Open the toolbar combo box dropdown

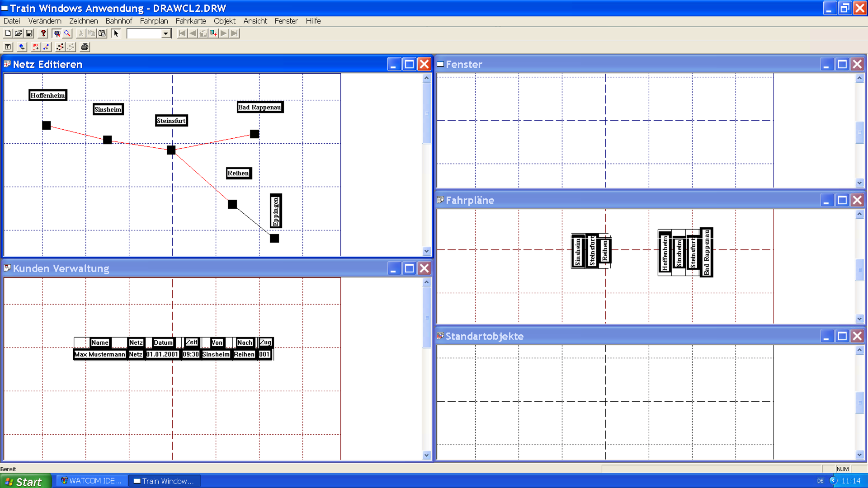point(166,33)
